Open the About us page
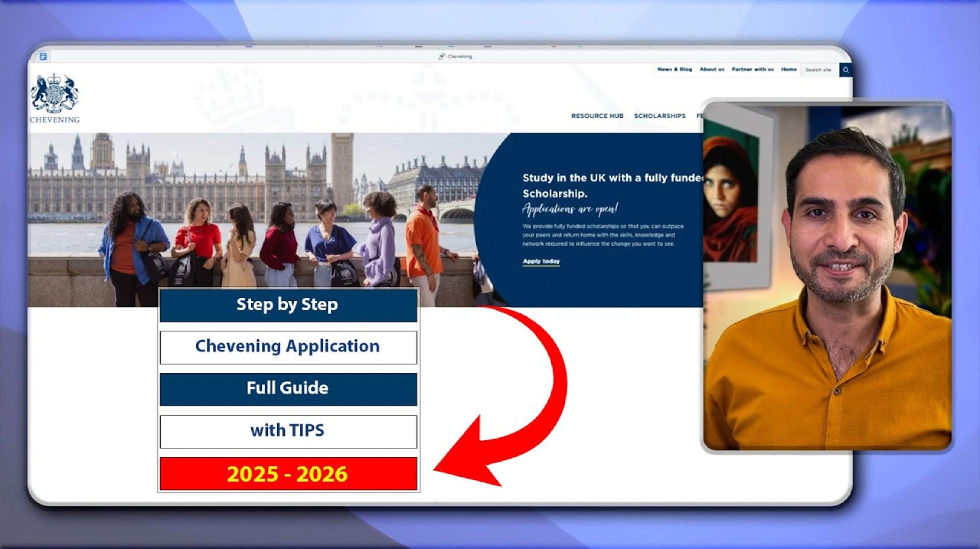Image resolution: width=980 pixels, height=549 pixels. 712,69
